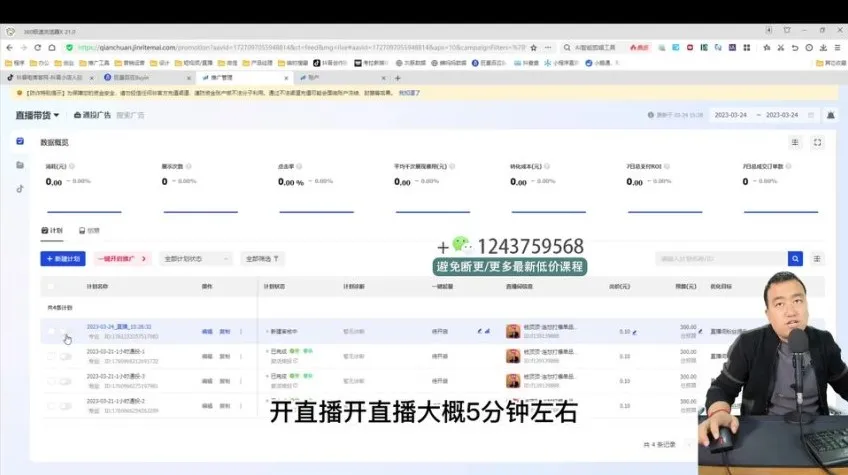848x475 pixels.
Task: Open more options menu for first plan
Action: 241,330
